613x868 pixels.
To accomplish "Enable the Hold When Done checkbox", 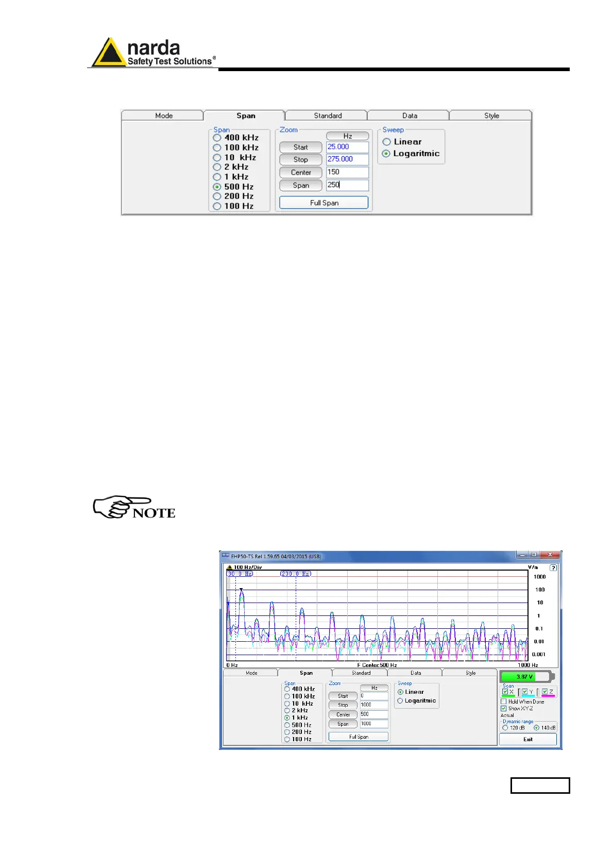I will coord(503,702).
